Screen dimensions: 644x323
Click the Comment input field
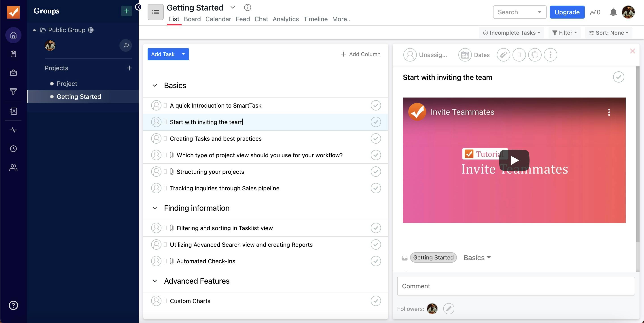pos(515,285)
